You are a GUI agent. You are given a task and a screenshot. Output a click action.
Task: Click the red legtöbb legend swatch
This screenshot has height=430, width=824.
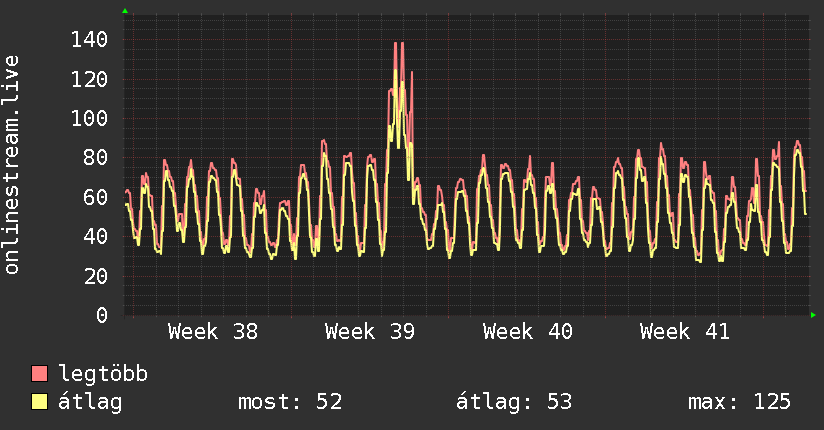[39, 373]
